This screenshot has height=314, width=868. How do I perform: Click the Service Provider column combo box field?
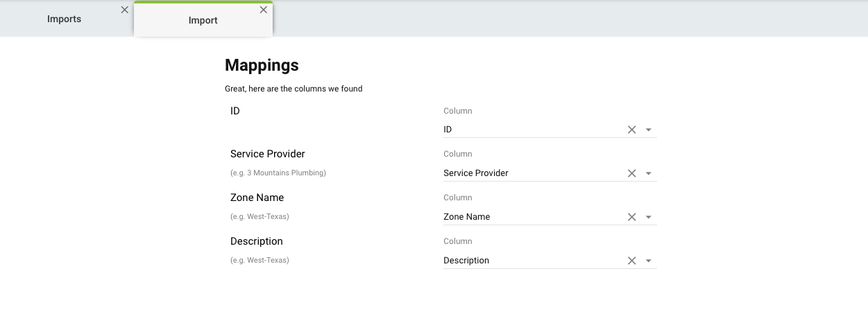[527, 173]
